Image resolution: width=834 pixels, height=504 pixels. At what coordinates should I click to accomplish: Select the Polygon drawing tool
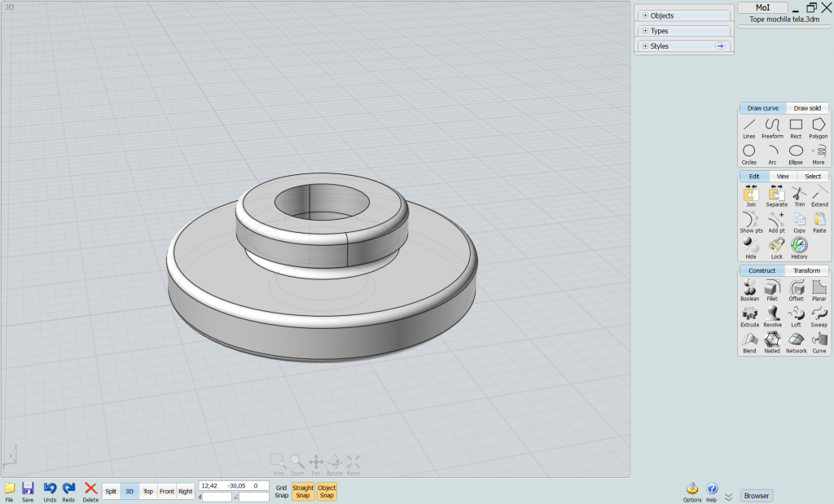click(819, 127)
